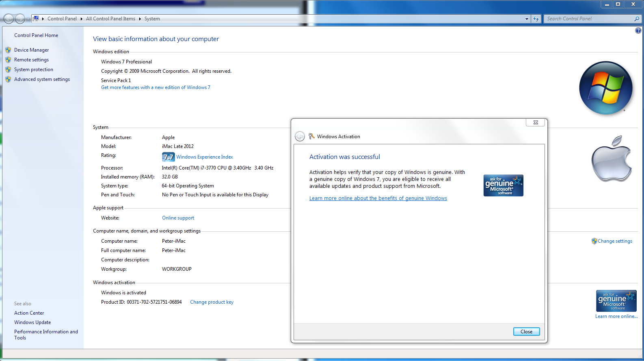Click the shield icon beside Device Manager
Image resolution: width=644 pixels, height=361 pixels.
(x=8, y=50)
